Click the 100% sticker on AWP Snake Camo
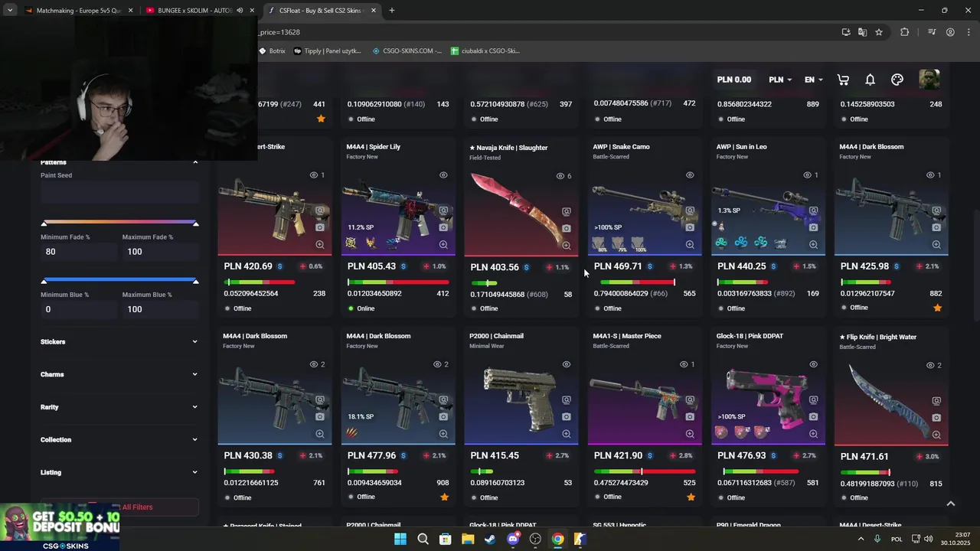The image size is (980, 551). tap(639, 243)
